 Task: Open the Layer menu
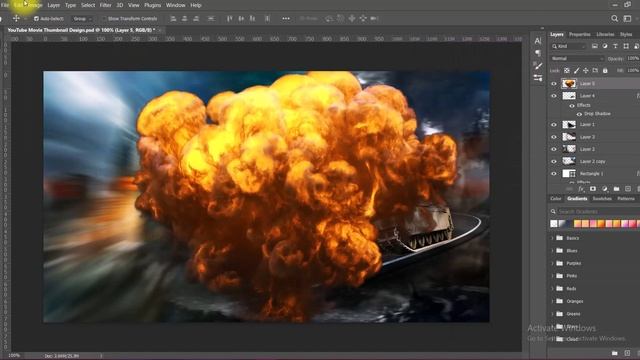tap(53, 5)
